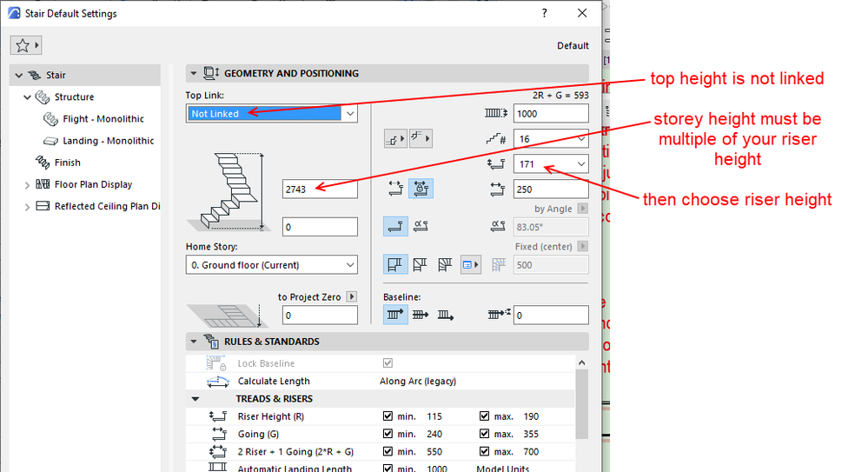This screenshot has width=868, height=472.
Task: Click Going min value 240
Action: click(x=434, y=434)
